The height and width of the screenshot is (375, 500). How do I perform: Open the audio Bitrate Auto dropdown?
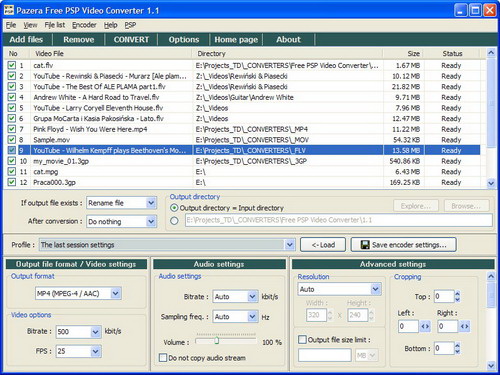[x=252, y=296]
